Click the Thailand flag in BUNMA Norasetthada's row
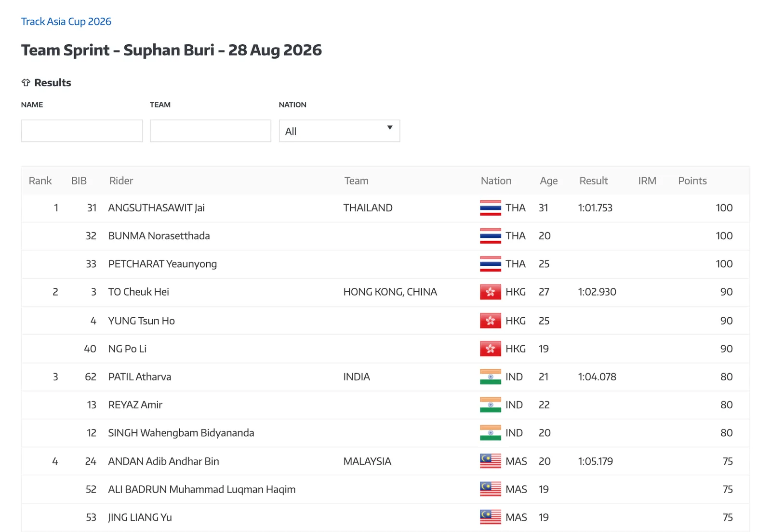The height and width of the screenshot is (532, 771). [x=491, y=236]
